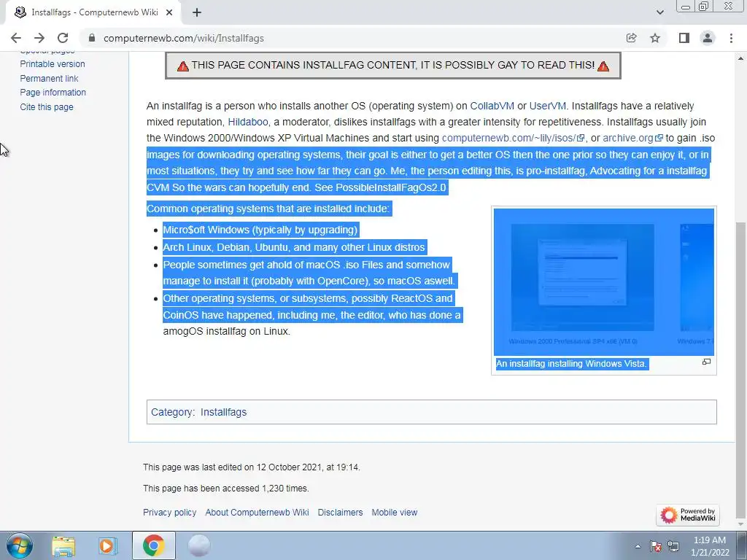The image size is (747, 560).
Task: Click the page scrollbar thumb
Action: click(741, 369)
